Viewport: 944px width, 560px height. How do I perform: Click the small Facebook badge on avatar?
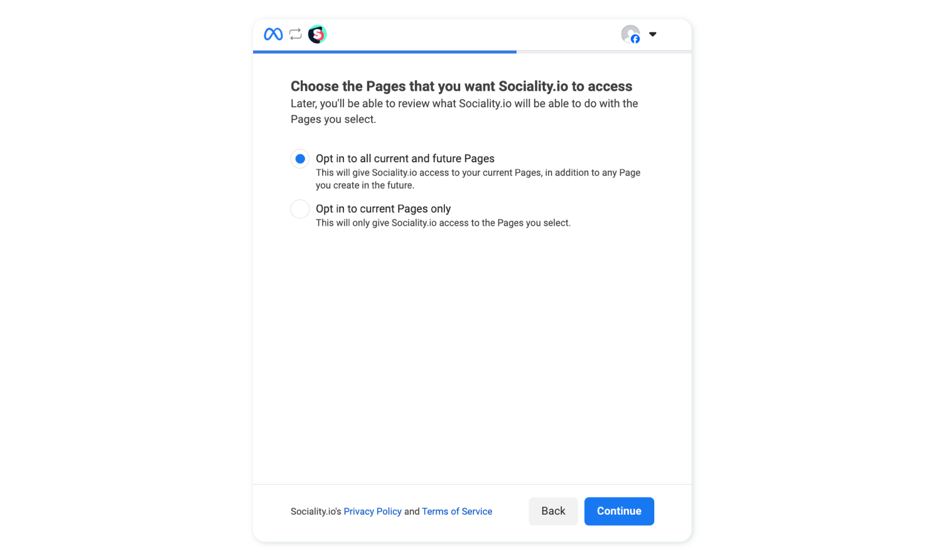(635, 39)
